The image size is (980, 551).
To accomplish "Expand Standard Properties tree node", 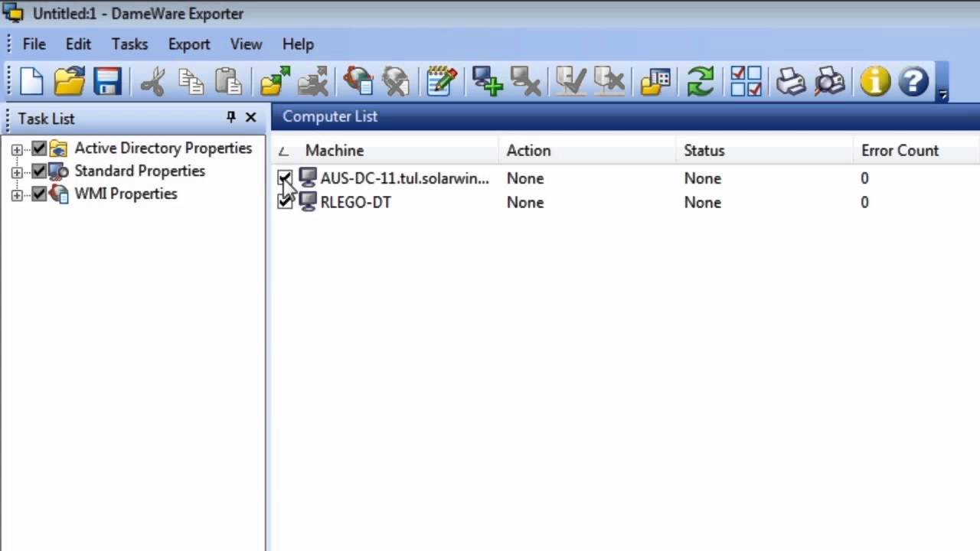I will coord(16,172).
